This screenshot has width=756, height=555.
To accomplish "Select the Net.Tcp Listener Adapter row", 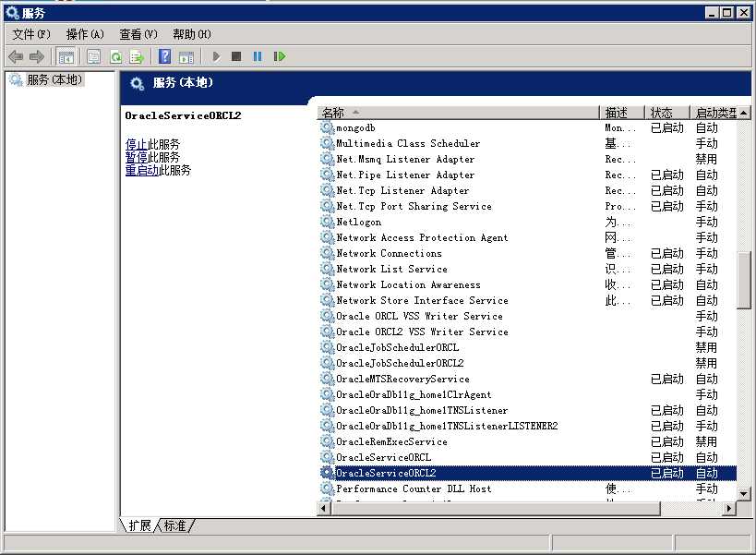I will pos(527,190).
